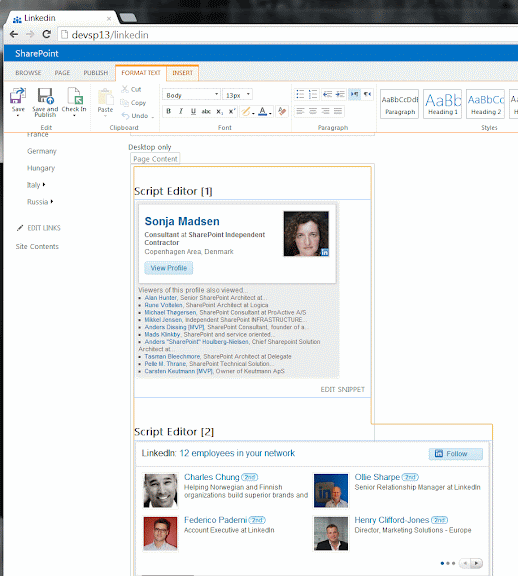Open Site Contents link
This screenshot has height=576, width=518.
[37, 246]
